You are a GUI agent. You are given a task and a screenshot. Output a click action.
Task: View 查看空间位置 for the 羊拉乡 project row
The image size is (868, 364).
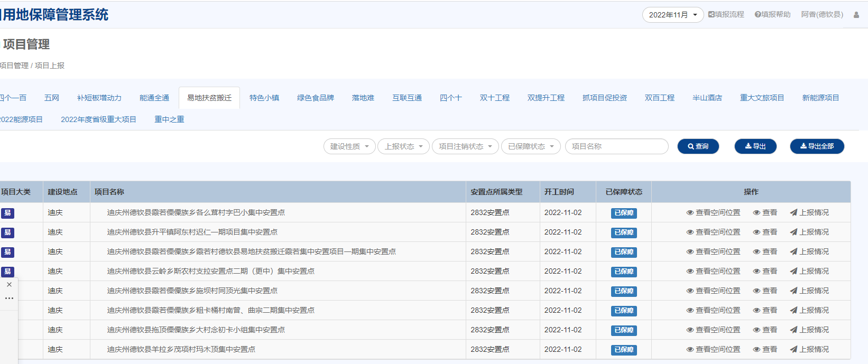[x=713, y=349]
